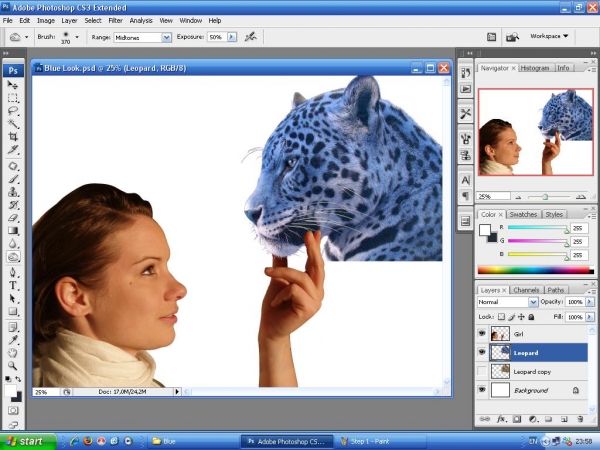Select the Lasso tool

tap(13, 111)
